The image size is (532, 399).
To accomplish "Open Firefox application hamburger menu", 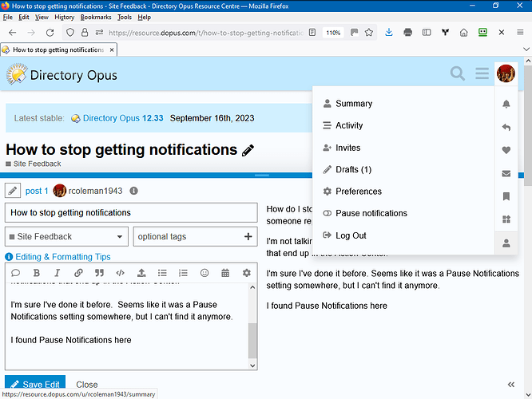I will coord(520,33).
